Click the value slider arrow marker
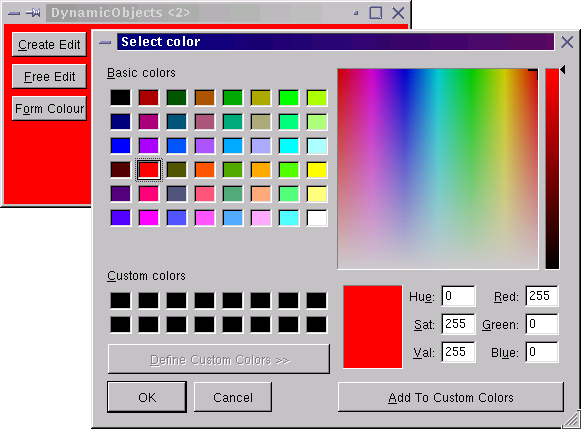 pyautogui.click(x=562, y=69)
